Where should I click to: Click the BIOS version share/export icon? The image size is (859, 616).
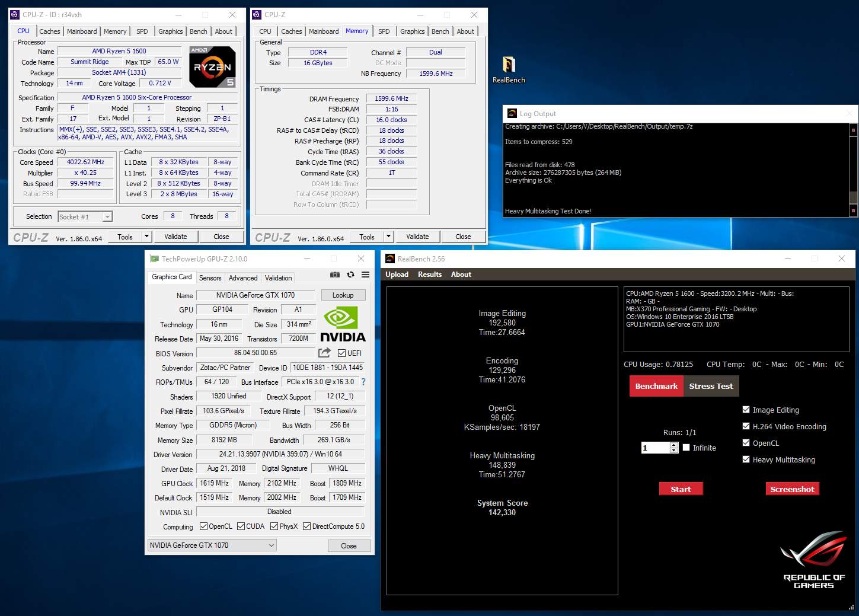(324, 353)
